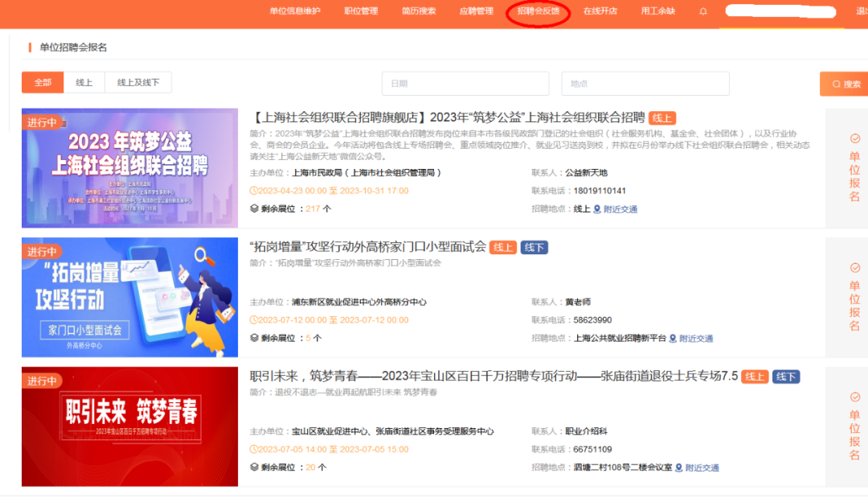This screenshot has height=502, width=868.
Task: Switch to the 线上 filter tab
Action: (x=84, y=83)
